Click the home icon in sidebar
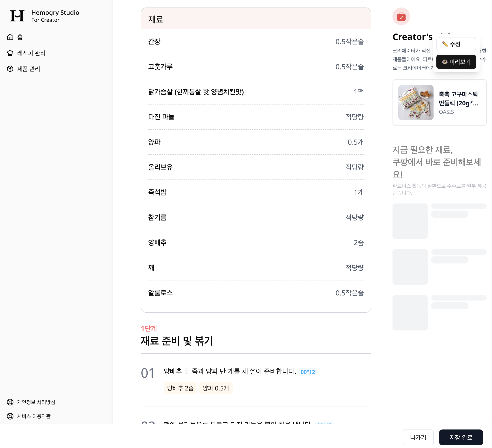This screenshot has width=492, height=448. (10, 37)
